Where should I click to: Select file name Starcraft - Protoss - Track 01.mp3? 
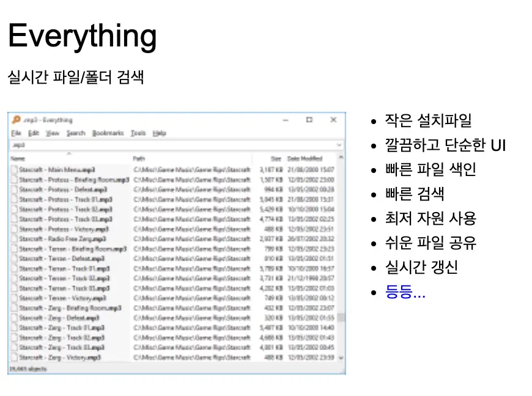(x=65, y=199)
